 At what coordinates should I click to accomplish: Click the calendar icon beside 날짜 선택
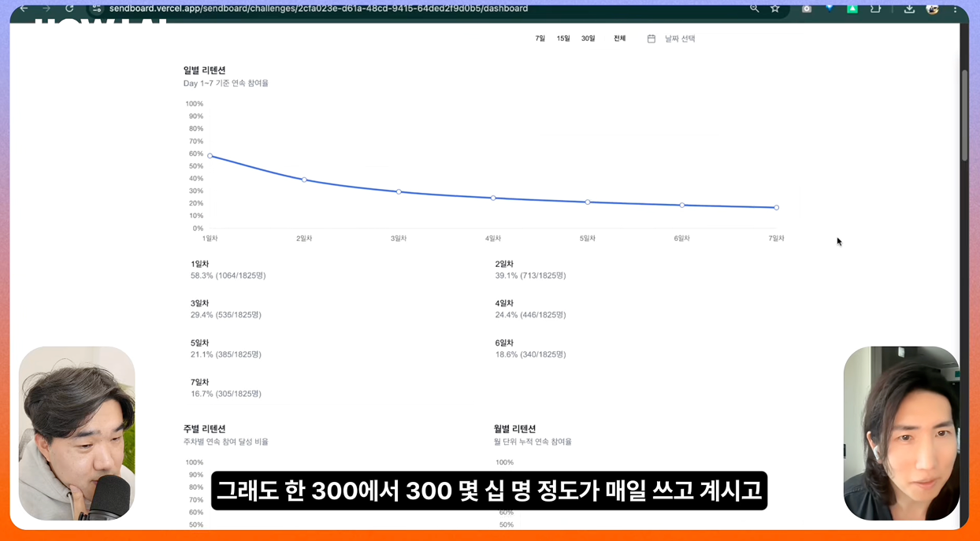click(x=651, y=38)
